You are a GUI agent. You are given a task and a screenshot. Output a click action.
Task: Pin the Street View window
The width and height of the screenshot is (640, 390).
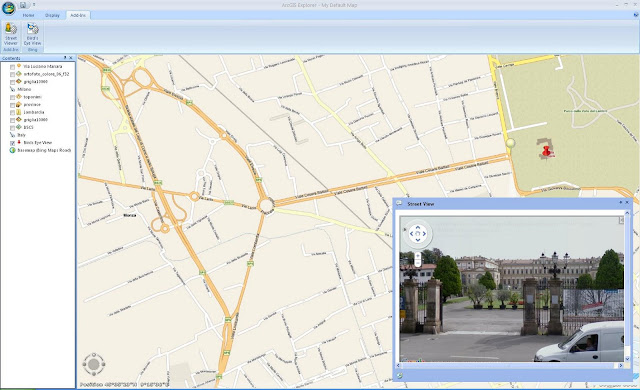point(621,202)
